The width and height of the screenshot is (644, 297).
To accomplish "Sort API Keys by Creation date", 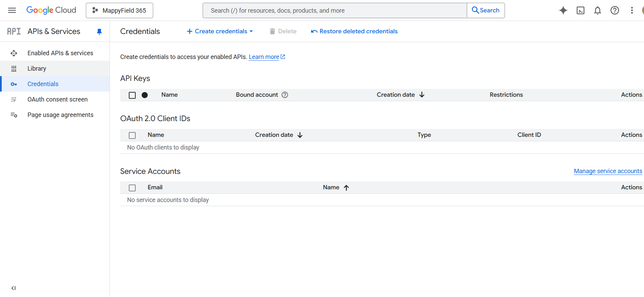I will (x=400, y=95).
